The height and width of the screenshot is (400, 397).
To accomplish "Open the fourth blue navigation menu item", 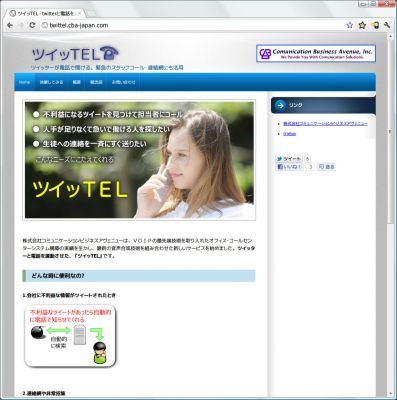I will [96, 82].
